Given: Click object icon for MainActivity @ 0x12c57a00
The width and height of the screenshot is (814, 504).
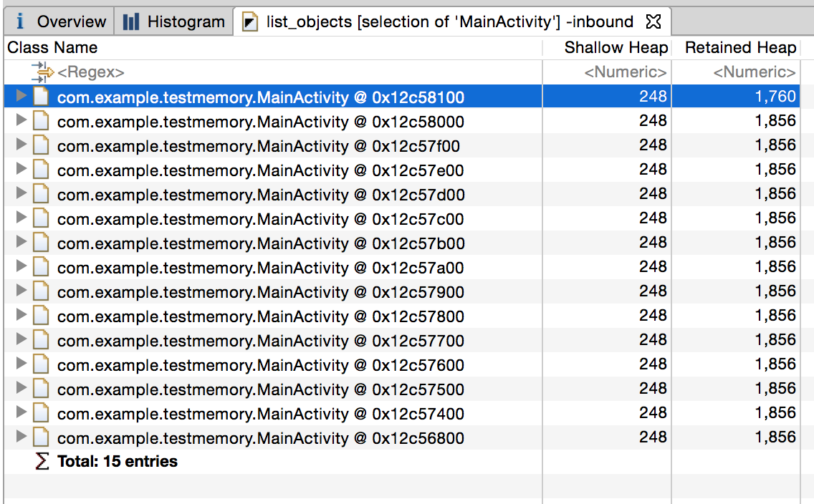Looking at the screenshot, I should coord(41,267).
